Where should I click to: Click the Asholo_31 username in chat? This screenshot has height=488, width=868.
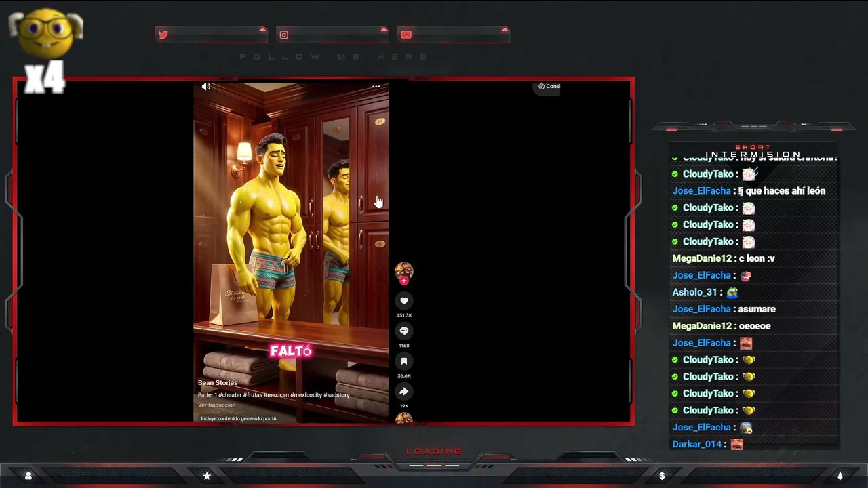click(694, 292)
